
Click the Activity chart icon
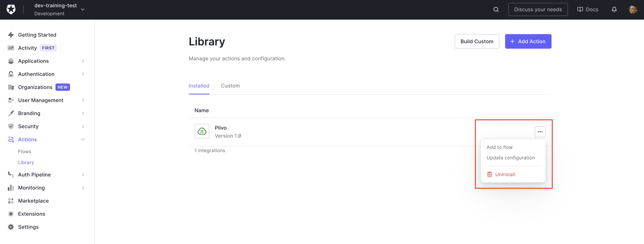11,48
